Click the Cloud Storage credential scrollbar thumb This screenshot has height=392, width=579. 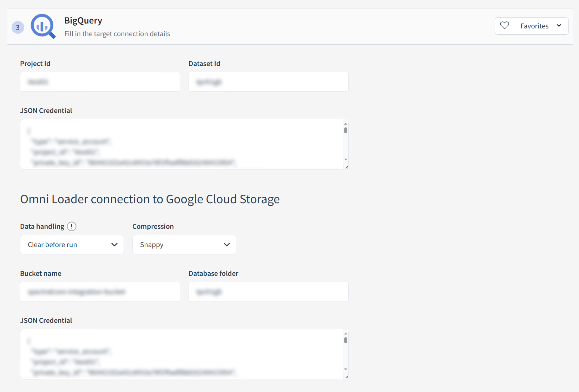pyautogui.click(x=346, y=340)
